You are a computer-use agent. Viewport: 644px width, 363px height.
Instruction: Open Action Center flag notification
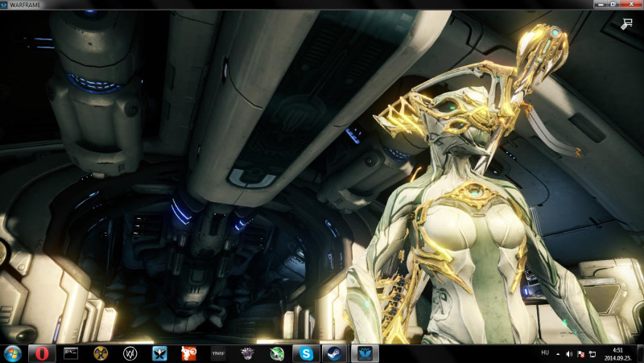click(580, 354)
